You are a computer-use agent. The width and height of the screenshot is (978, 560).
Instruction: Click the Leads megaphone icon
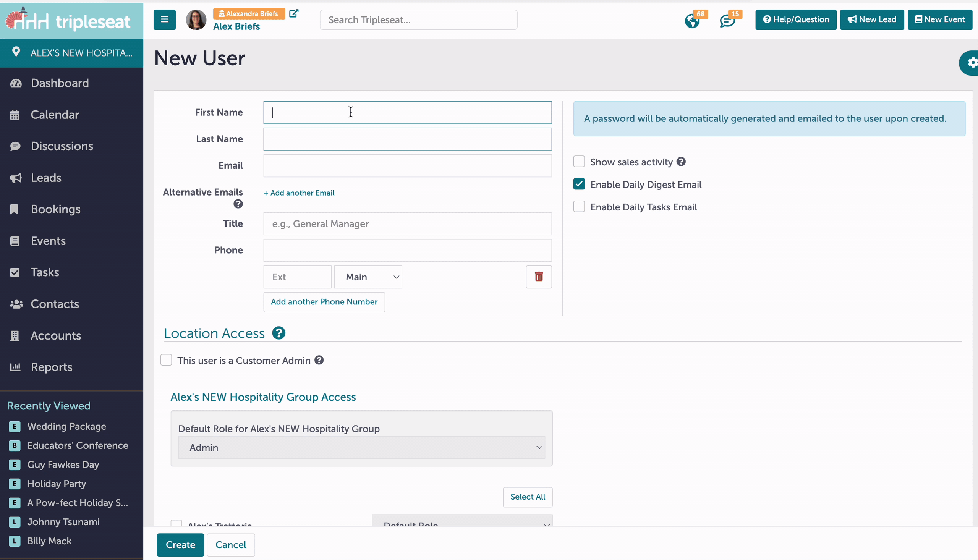15,178
